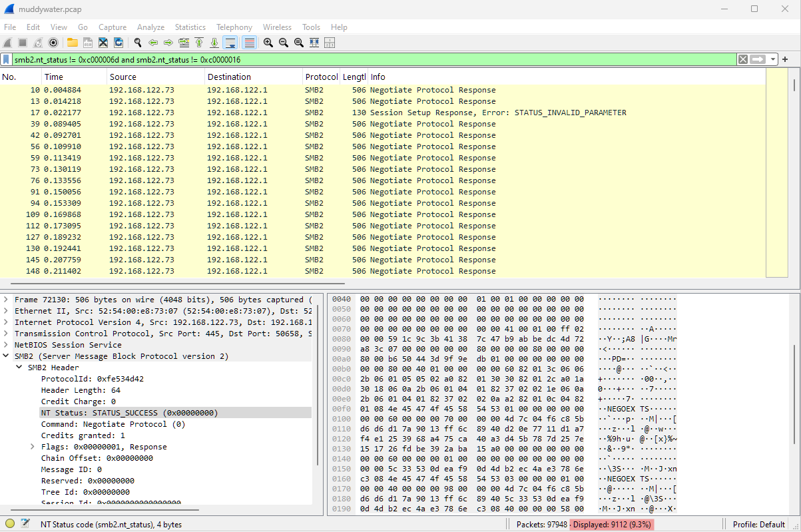
Task: Restart the current capture
Action: click(38, 43)
